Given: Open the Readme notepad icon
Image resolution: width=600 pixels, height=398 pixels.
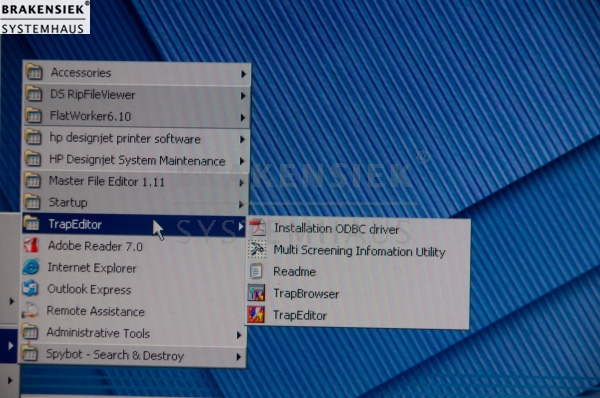Looking at the screenshot, I should coord(256,271).
